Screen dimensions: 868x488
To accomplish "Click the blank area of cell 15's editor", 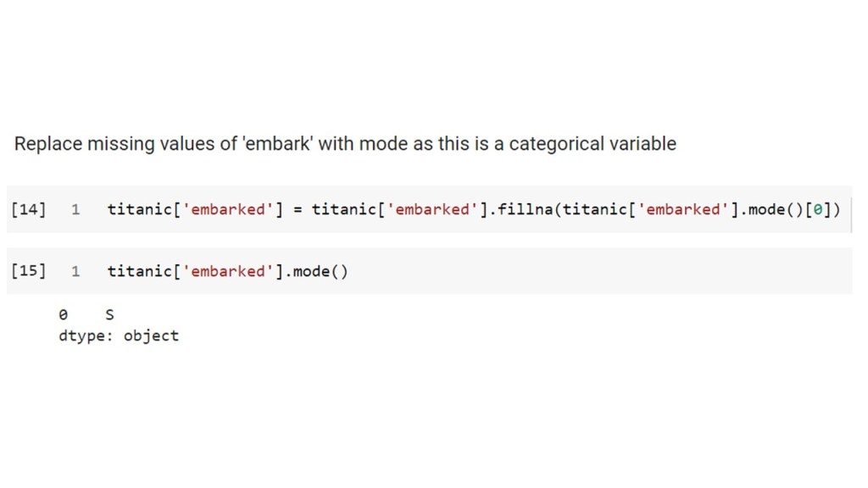I will pos(593,271).
